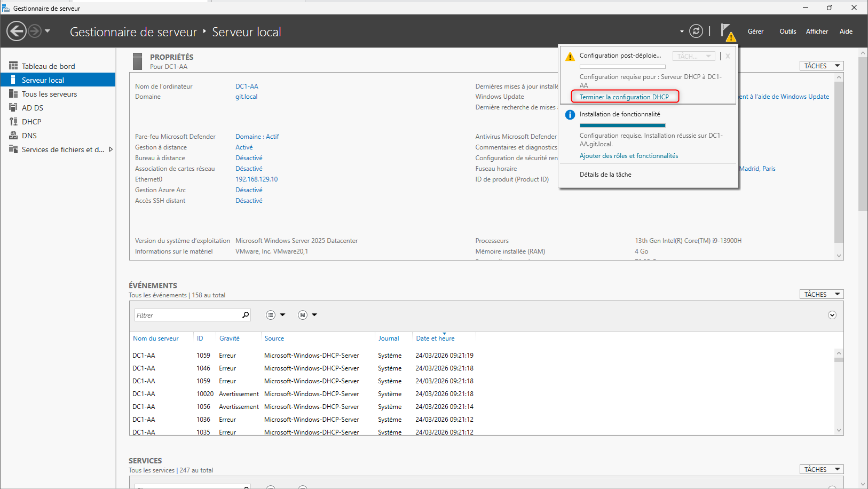
Task: Sort events by Gravité column
Action: coord(230,338)
